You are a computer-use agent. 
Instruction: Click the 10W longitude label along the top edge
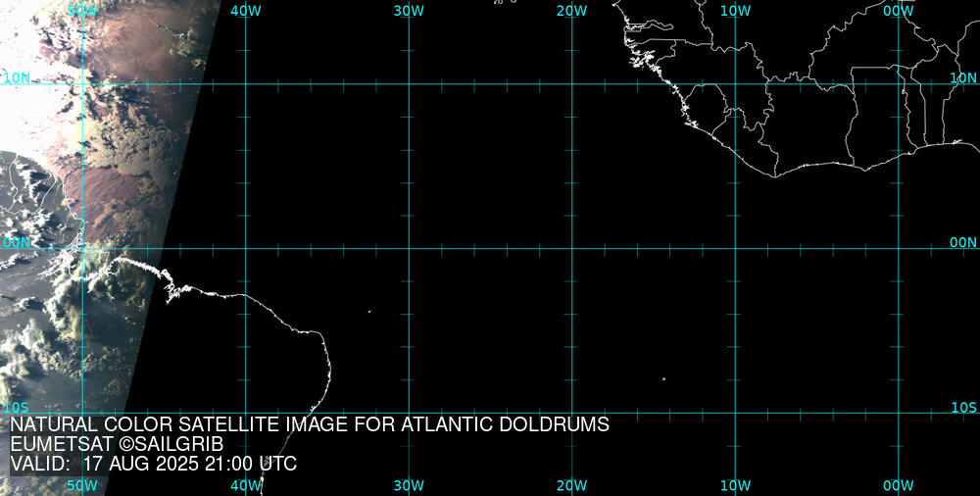pyautogui.click(x=736, y=11)
